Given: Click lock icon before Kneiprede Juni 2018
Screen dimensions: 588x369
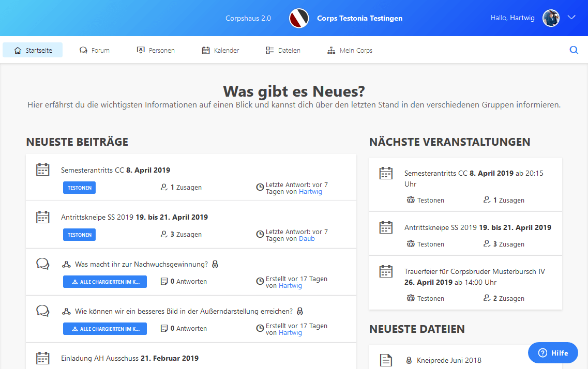Looking at the screenshot, I should point(409,360).
